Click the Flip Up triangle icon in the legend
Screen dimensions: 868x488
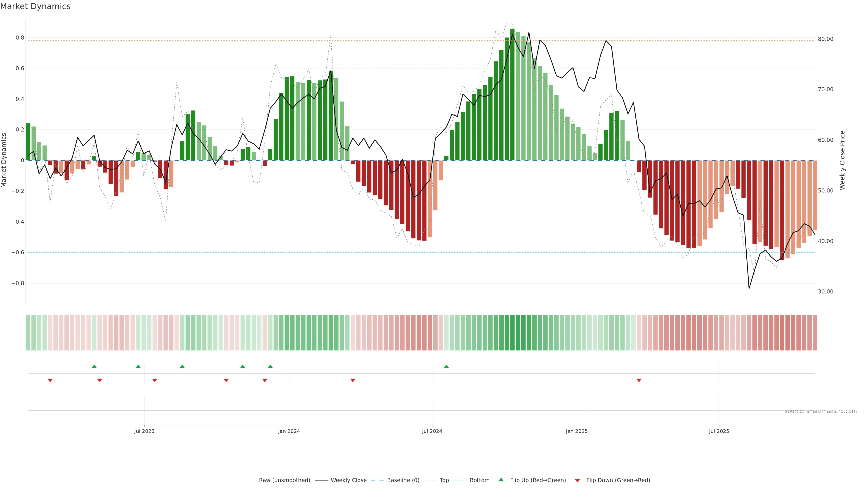tap(501, 480)
